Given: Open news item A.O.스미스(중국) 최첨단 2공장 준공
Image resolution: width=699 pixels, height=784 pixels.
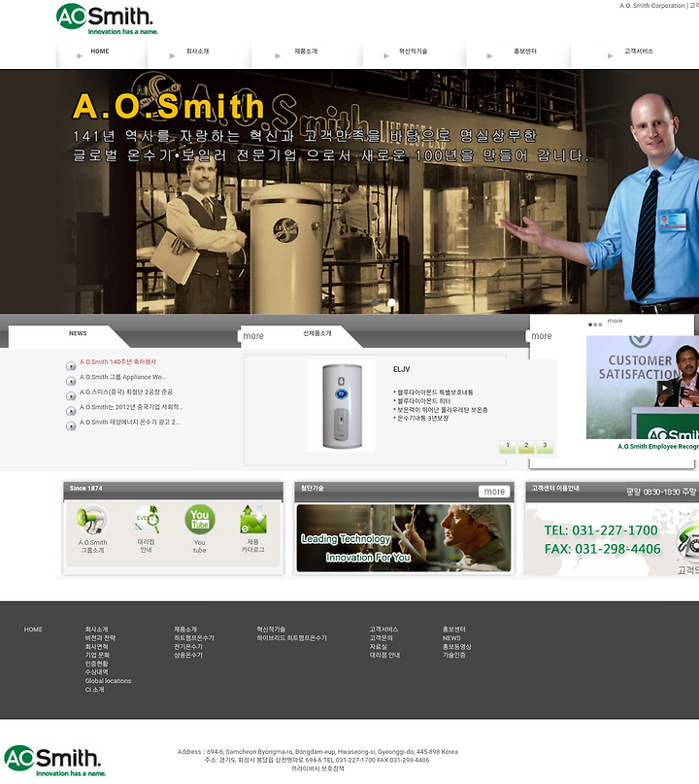Looking at the screenshot, I should click(x=126, y=392).
